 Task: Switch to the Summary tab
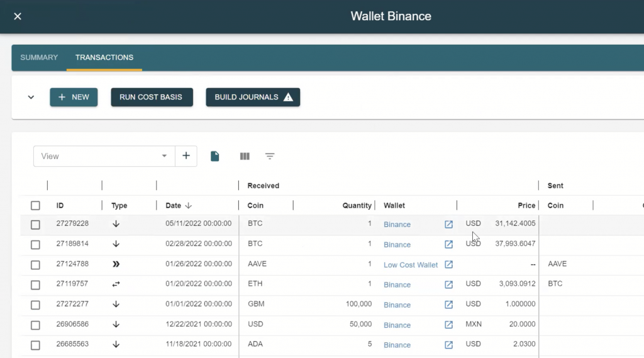tap(39, 57)
